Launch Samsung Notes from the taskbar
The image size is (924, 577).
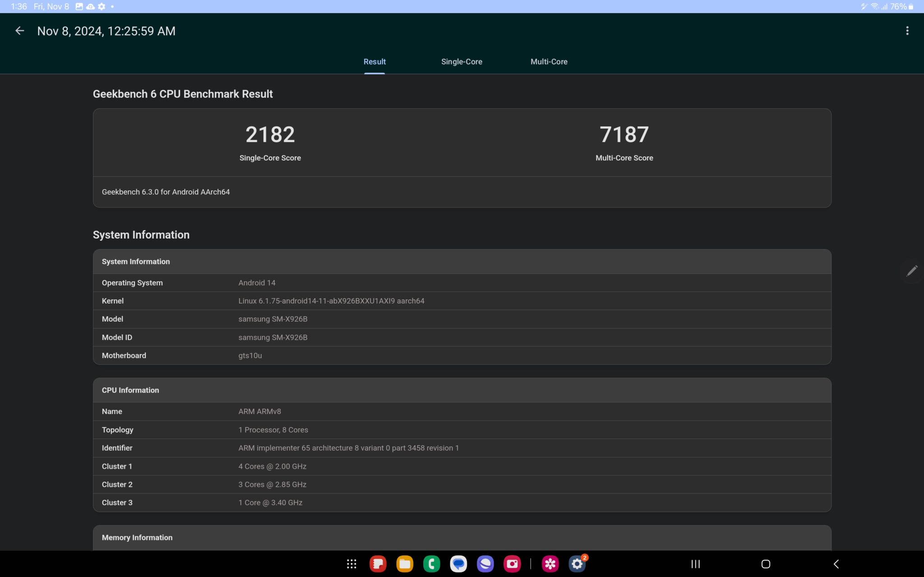[x=378, y=564]
